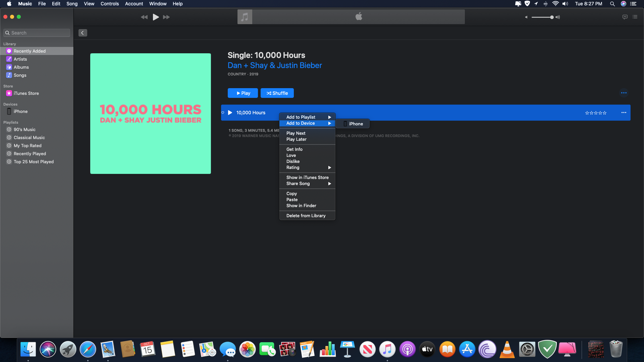Click Dan + Shay & Justin Bieber artist link
Image resolution: width=644 pixels, height=362 pixels.
[275, 65]
